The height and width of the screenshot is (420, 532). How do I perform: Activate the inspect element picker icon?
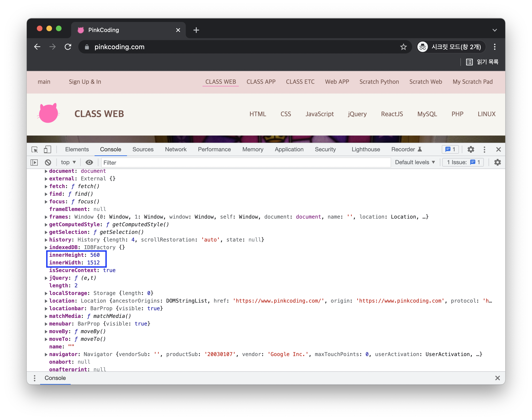pyautogui.click(x=35, y=149)
